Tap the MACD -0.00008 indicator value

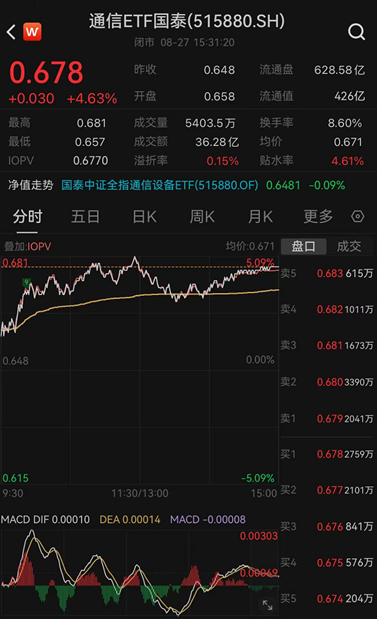point(208,520)
